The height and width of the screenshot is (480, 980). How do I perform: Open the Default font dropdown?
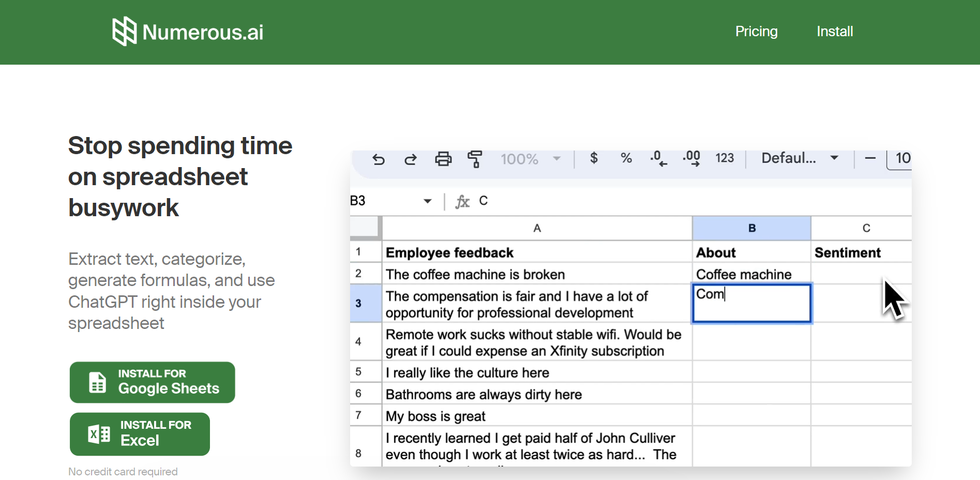pos(800,158)
